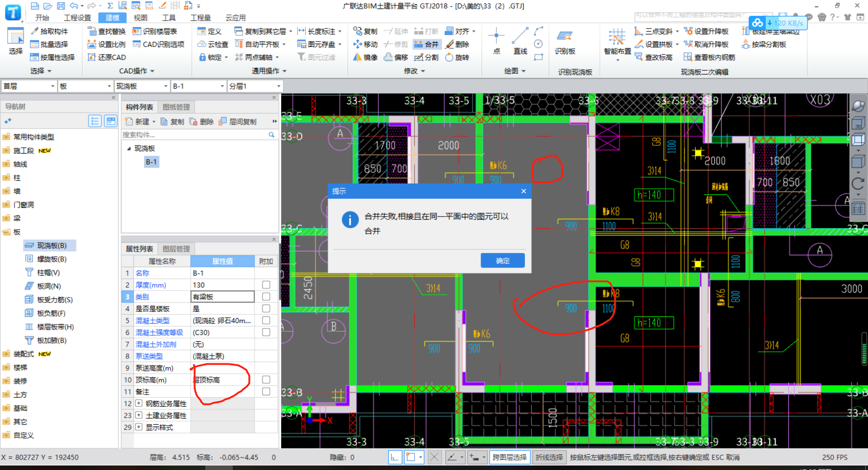Screen dimensions: 868x470
Task: Select the 旋转 rotate tool
Action: (x=457, y=57)
